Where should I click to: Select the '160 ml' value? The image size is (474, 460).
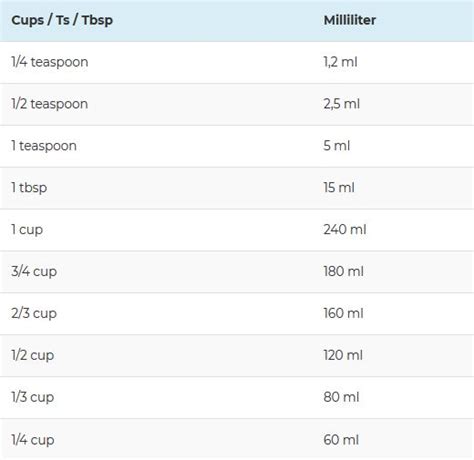(x=343, y=313)
